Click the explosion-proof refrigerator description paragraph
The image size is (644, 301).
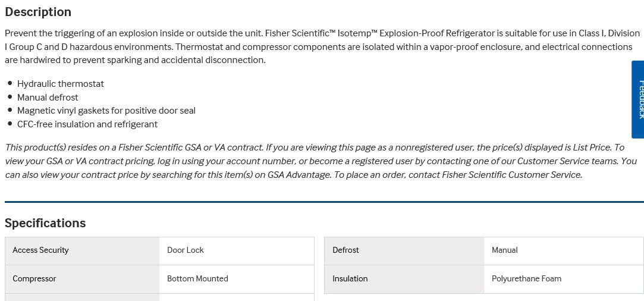pos(321,46)
